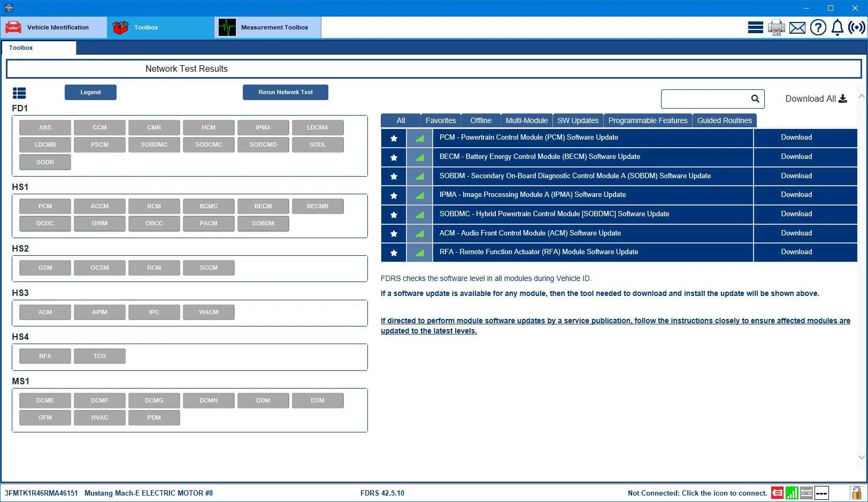The image size is (868, 502).
Task: Click the Legend button
Action: pyautogui.click(x=90, y=92)
